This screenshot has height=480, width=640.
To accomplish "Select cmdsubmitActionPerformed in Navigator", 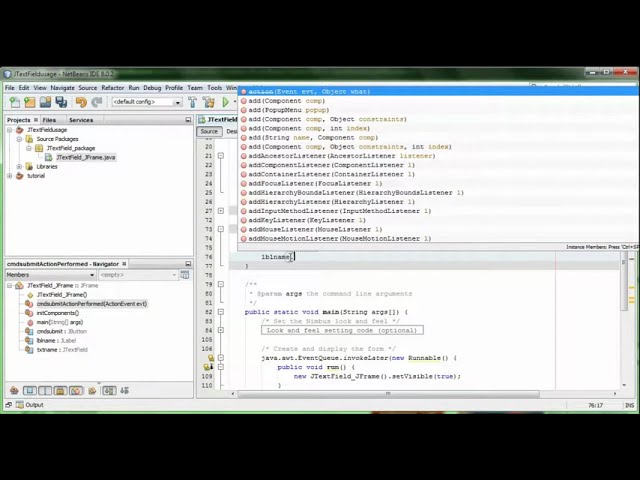I will coord(92,304).
